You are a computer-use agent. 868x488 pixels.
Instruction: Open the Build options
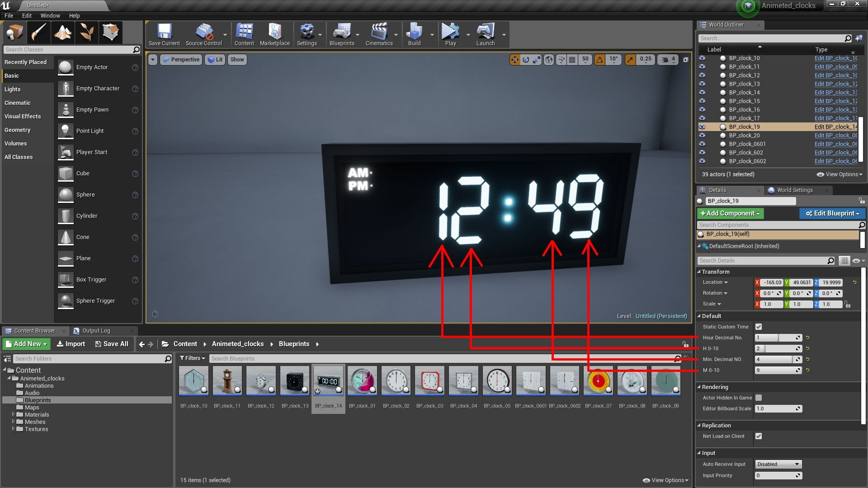pyautogui.click(x=415, y=34)
